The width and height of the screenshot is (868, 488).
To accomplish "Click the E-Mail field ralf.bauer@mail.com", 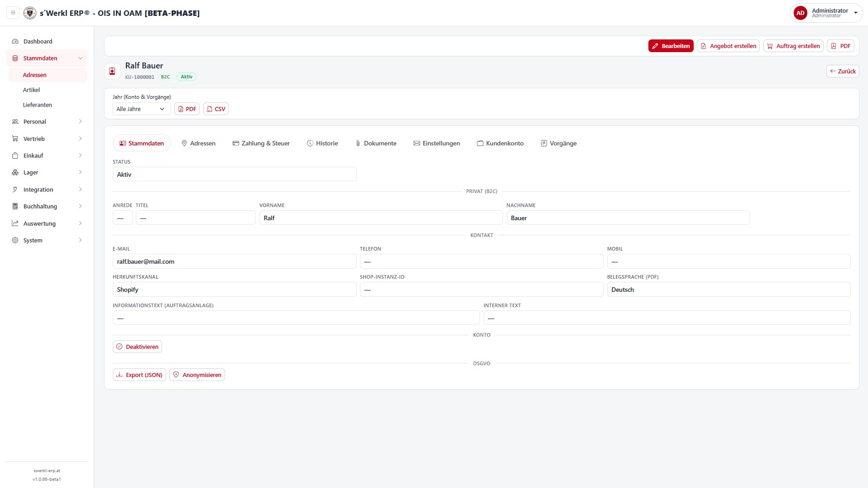I will (x=235, y=261).
